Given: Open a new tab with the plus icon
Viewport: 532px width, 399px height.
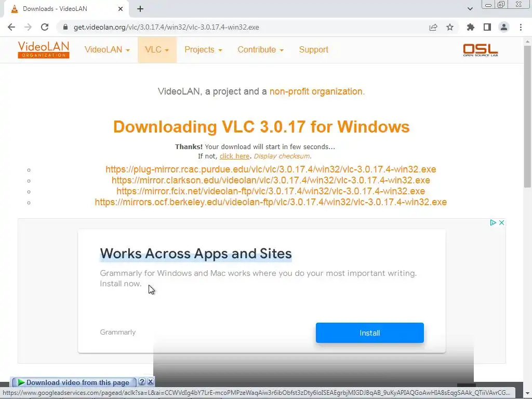Looking at the screenshot, I should point(140,9).
